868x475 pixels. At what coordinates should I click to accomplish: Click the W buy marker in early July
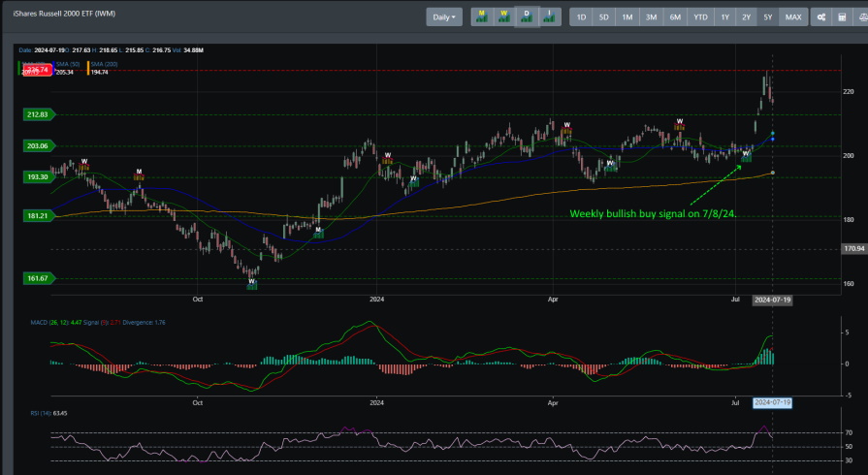[x=746, y=156]
